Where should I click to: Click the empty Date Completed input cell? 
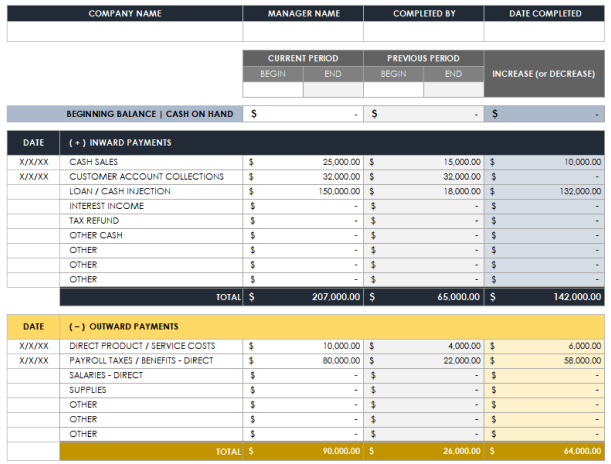click(544, 31)
